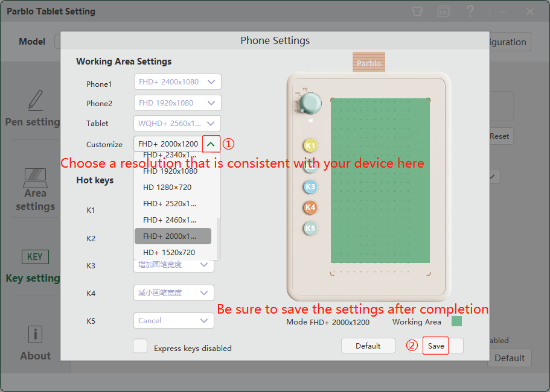Open help with the question mark icon
The width and height of the screenshot is (550, 392).
click(x=470, y=11)
